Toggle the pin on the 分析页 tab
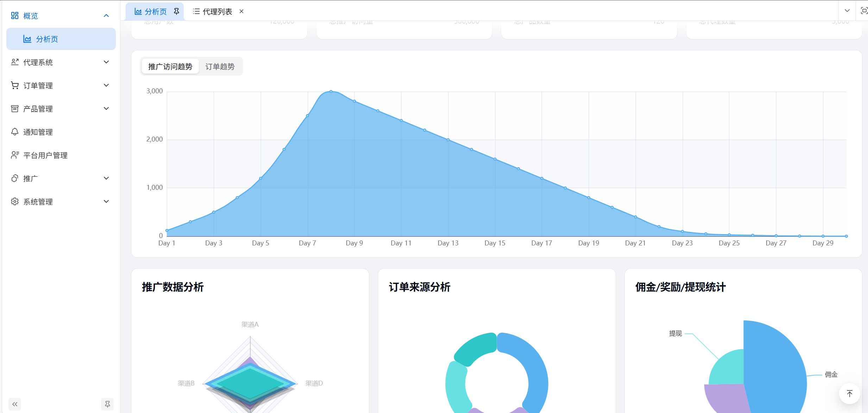Screen dimensions: 868x413 click(x=177, y=11)
